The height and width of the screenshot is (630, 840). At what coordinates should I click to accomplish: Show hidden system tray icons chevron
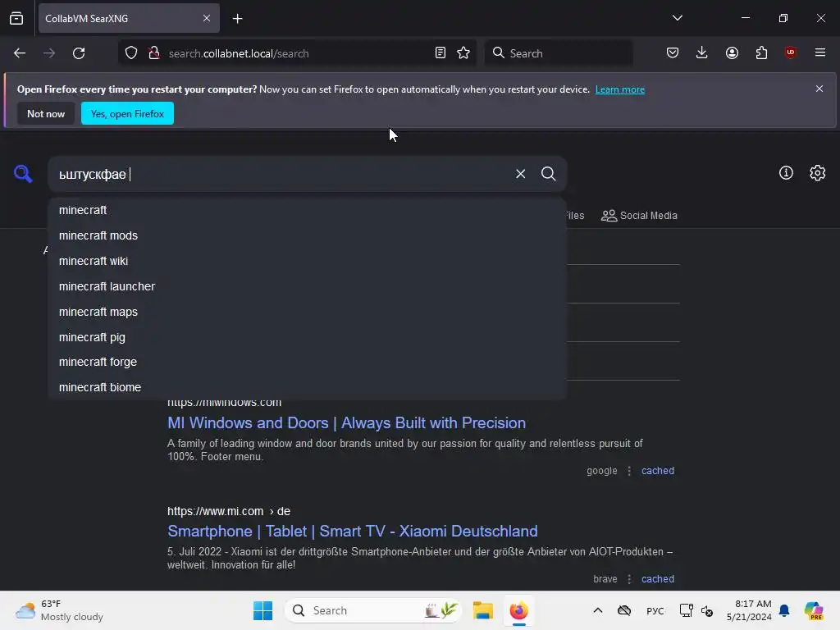tap(598, 610)
